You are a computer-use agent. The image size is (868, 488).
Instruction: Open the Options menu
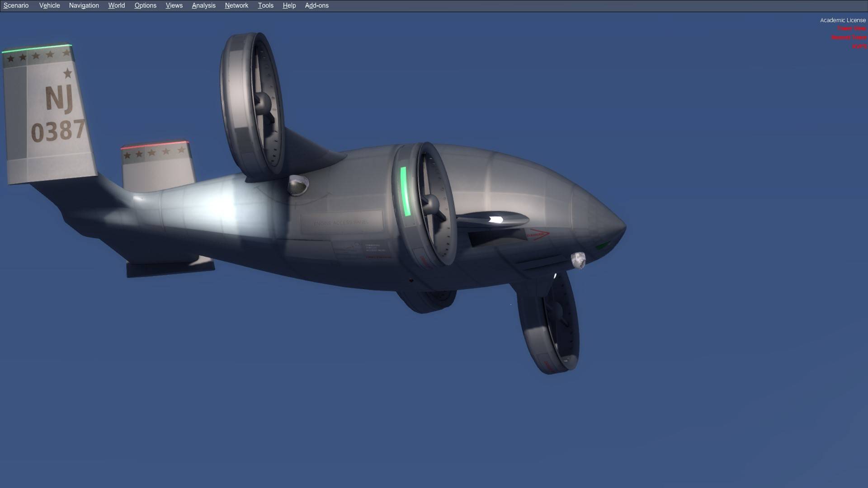click(x=145, y=5)
